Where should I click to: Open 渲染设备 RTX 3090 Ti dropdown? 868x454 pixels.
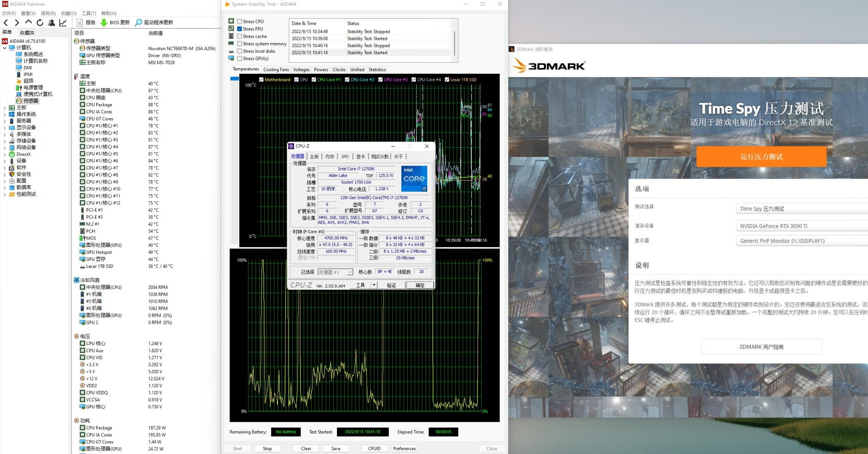tap(802, 226)
